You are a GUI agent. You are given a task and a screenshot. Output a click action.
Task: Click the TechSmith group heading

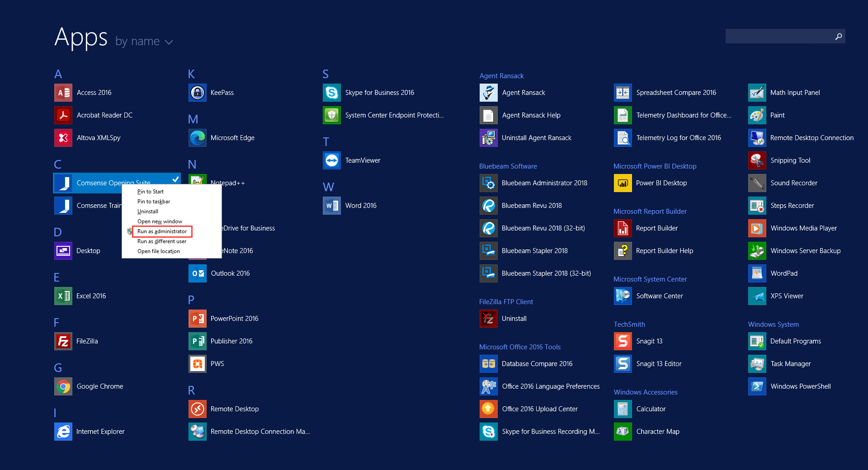point(629,324)
